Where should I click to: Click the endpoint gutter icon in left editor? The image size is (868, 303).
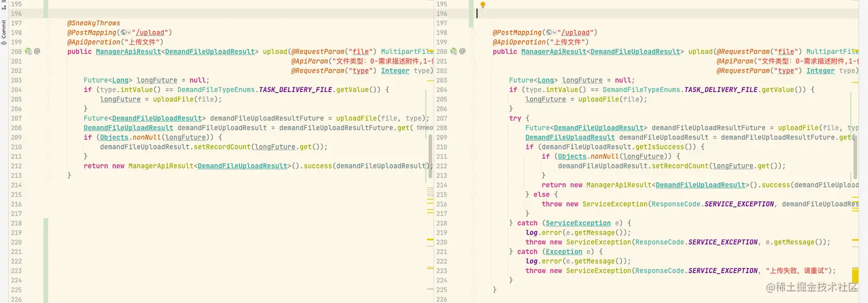pyautogui.click(x=28, y=51)
